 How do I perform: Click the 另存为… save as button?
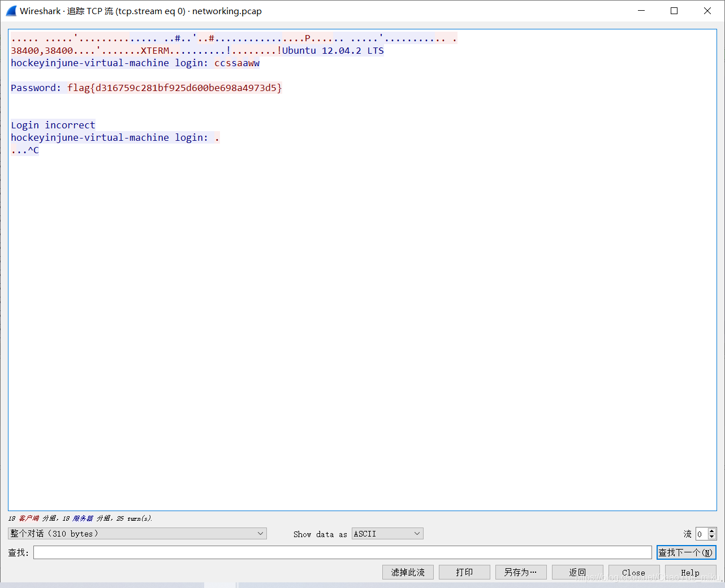[520, 572]
